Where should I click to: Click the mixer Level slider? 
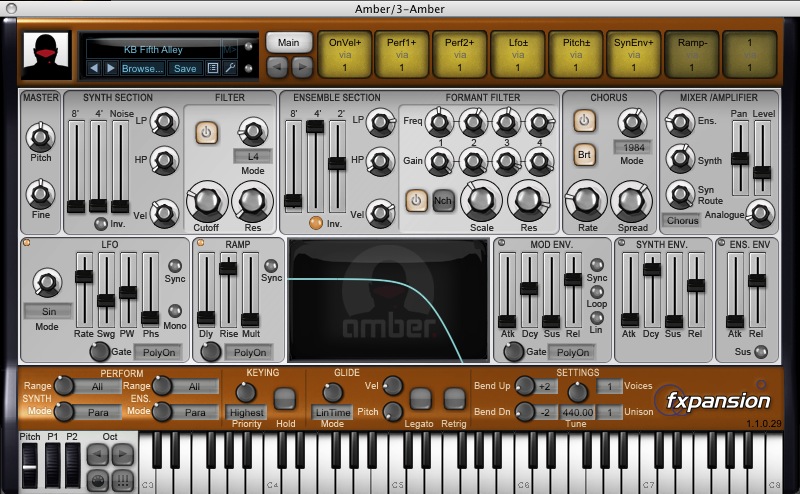click(762, 158)
